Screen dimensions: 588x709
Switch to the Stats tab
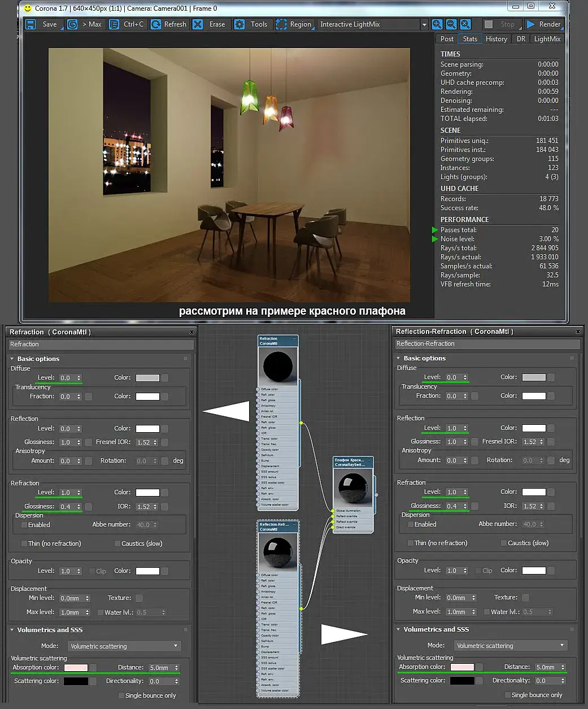pos(470,39)
